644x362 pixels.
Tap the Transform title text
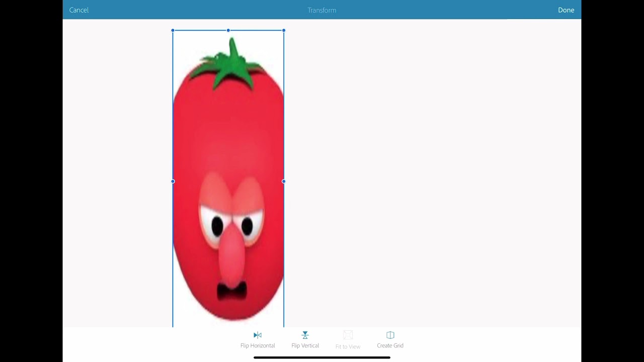pyautogui.click(x=322, y=10)
